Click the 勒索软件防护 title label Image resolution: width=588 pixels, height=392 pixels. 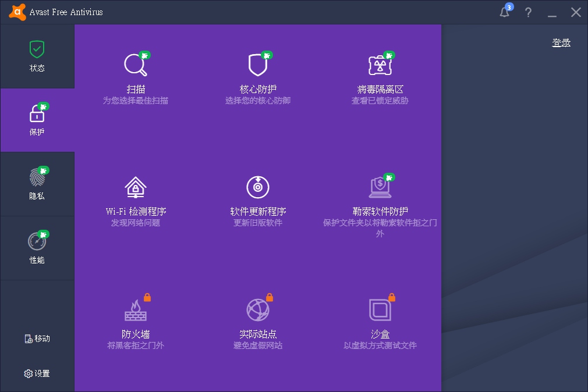(380, 211)
